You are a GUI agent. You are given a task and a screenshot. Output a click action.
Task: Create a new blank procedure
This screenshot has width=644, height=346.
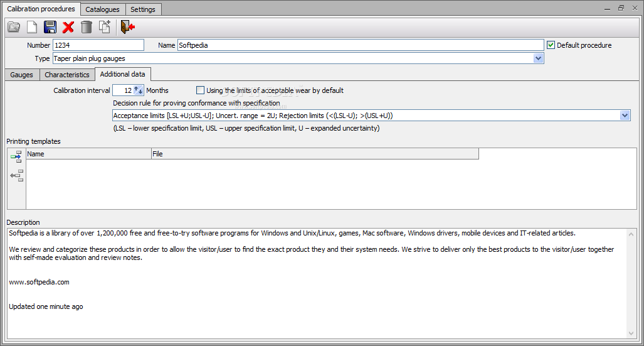pyautogui.click(x=32, y=27)
